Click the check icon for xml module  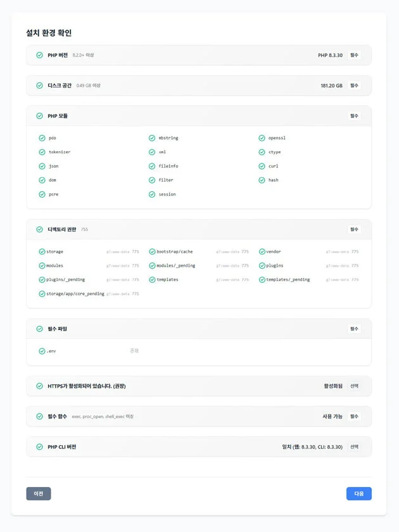[152, 152]
